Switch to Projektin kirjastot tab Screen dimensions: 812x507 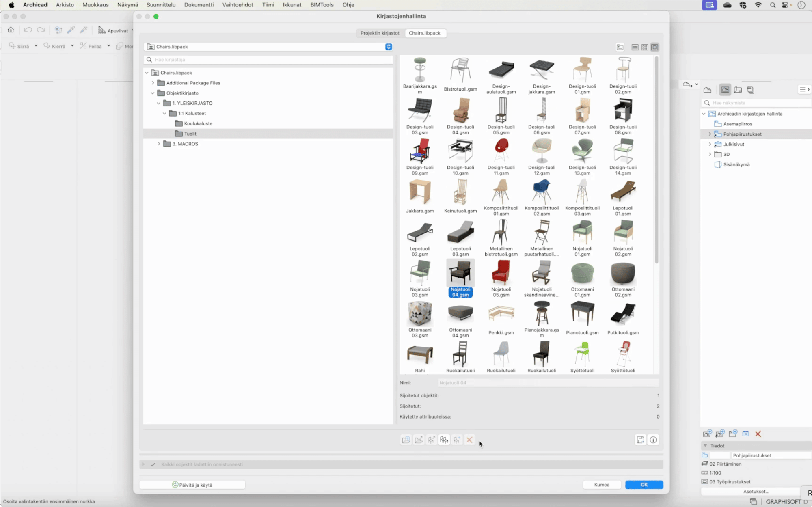(380, 33)
